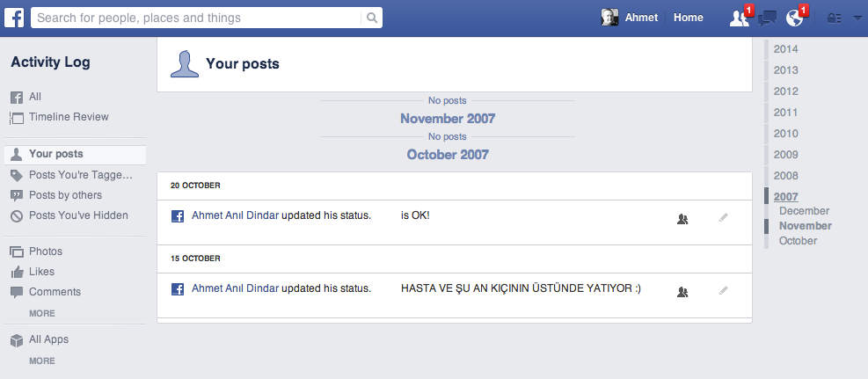The image size is (868, 379).
Task: Open Posts You've Hidden filter
Action: (78, 215)
